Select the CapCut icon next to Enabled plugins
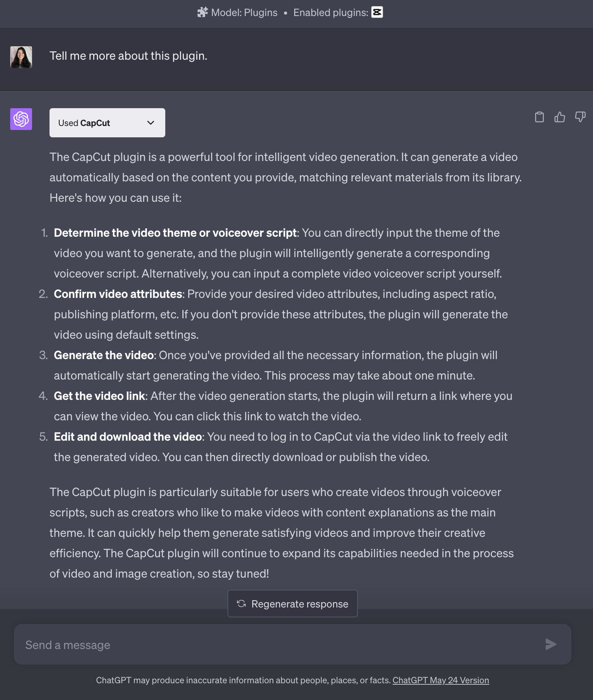 (x=377, y=12)
